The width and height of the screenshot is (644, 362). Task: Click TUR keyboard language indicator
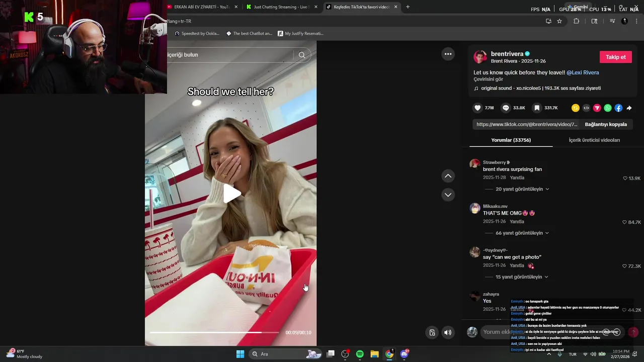573,354
